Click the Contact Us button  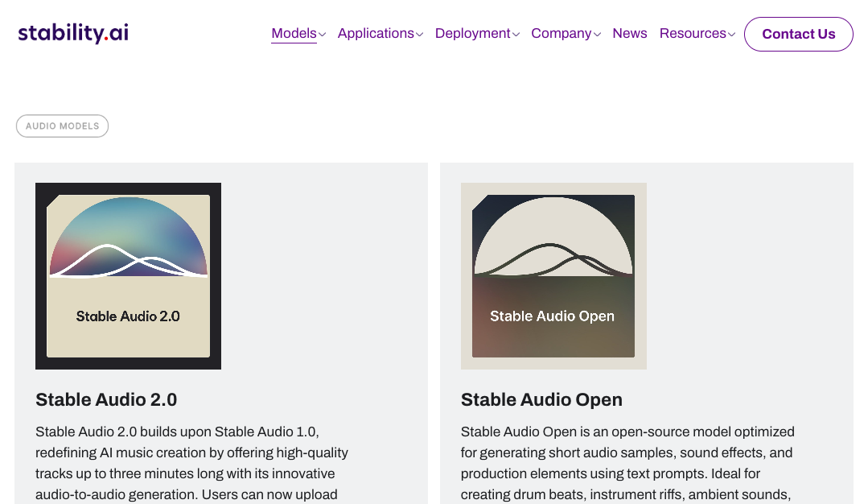click(x=798, y=35)
